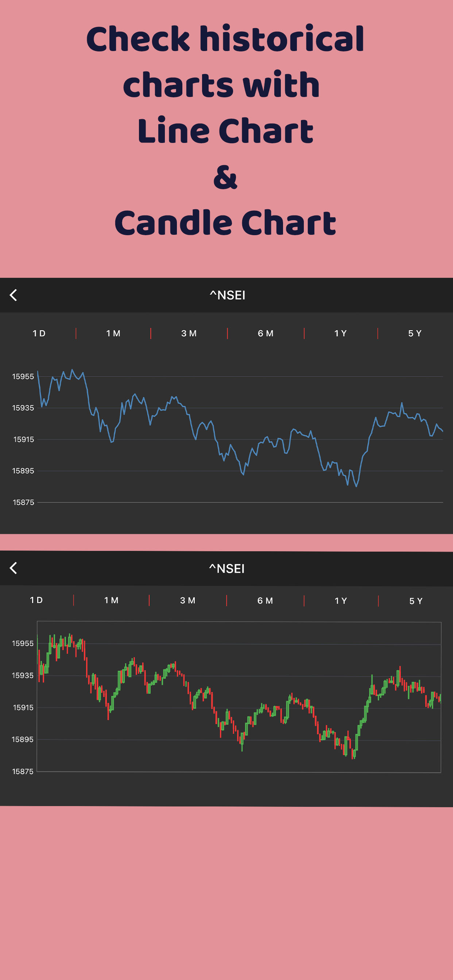The height and width of the screenshot is (980, 453).
Task: Switch candle chart to 1 D range
Action: pos(36,600)
